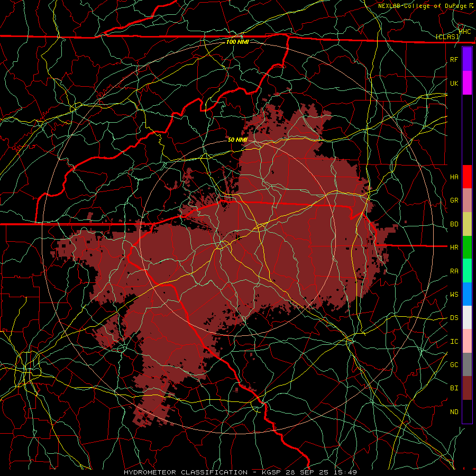Click the DS legend label
The height and width of the screenshot is (476, 476).
tap(454, 318)
